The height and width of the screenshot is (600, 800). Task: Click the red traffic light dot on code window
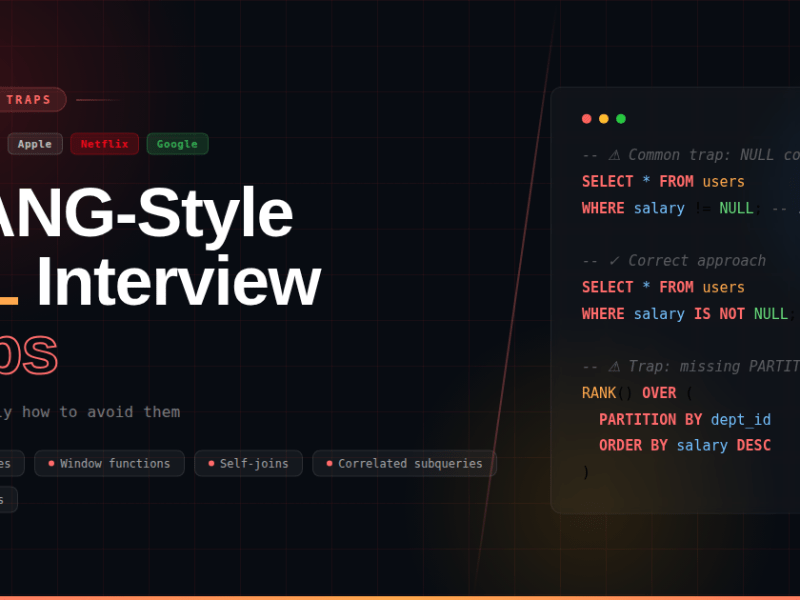tap(586, 118)
